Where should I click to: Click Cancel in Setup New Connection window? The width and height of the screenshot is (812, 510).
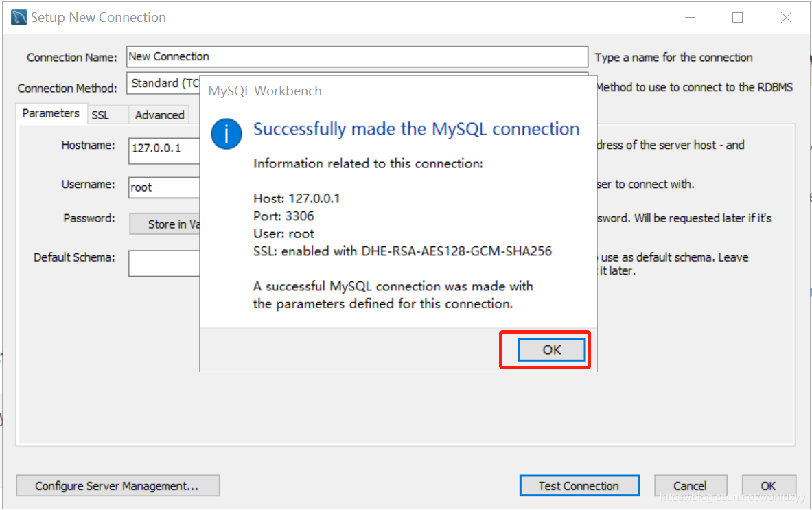690,486
